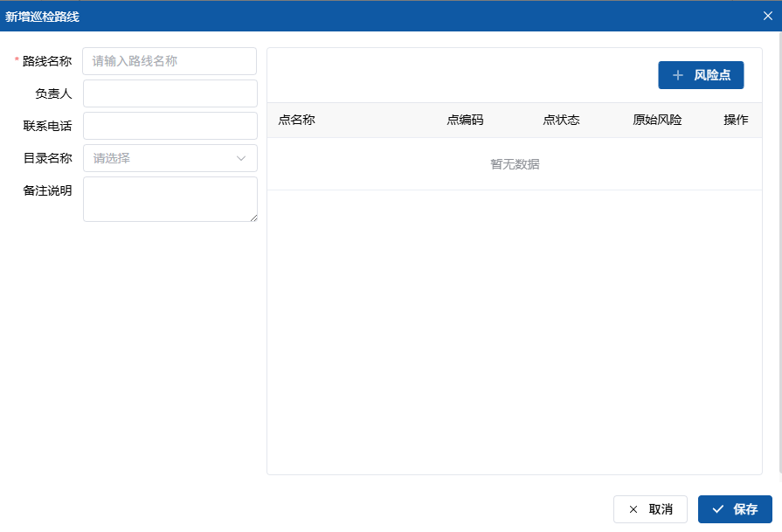Click the 暂无数据 empty table row
The height and width of the screenshot is (532, 782).
pyautogui.click(x=515, y=164)
